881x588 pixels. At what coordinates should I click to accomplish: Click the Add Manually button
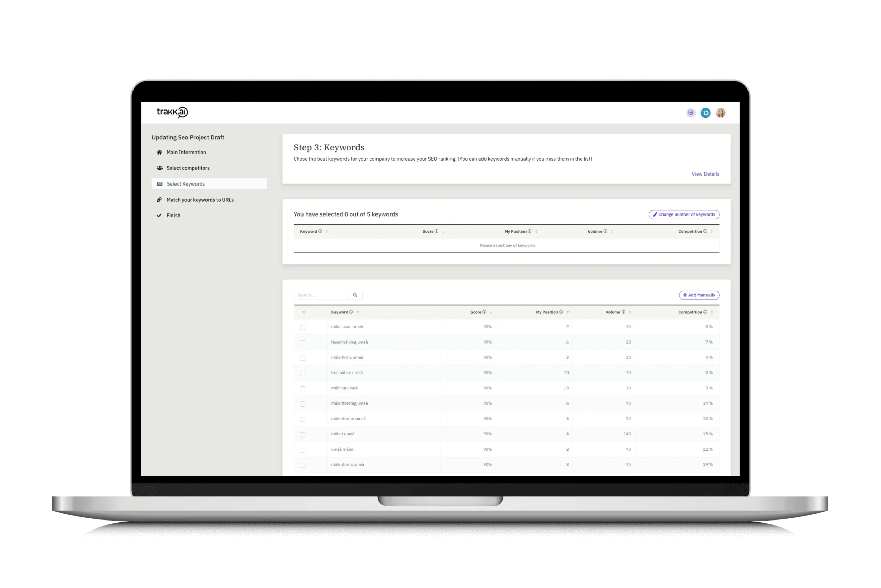click(x=699, y=295)
